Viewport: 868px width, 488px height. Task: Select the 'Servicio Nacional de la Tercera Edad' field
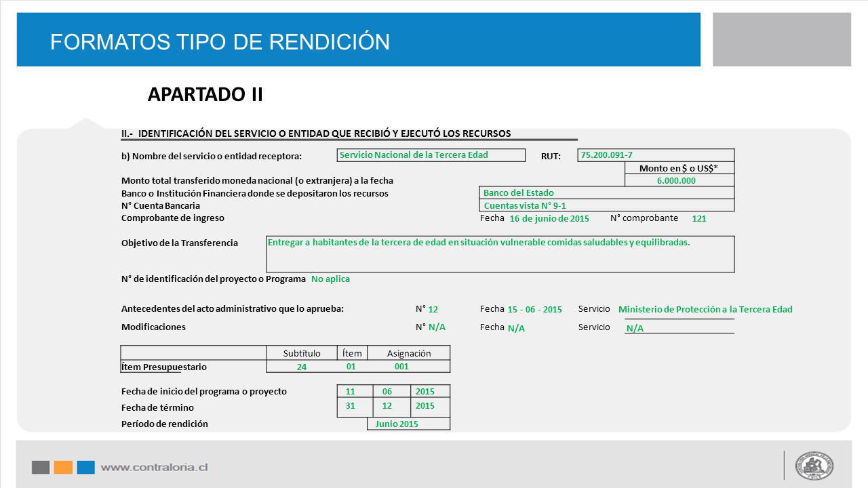tap(431, 155)
